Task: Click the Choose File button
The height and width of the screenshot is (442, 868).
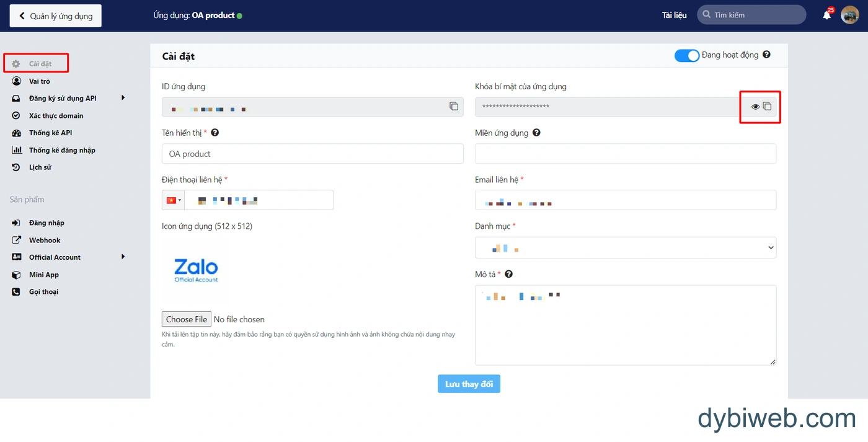Action: [187, 319]
